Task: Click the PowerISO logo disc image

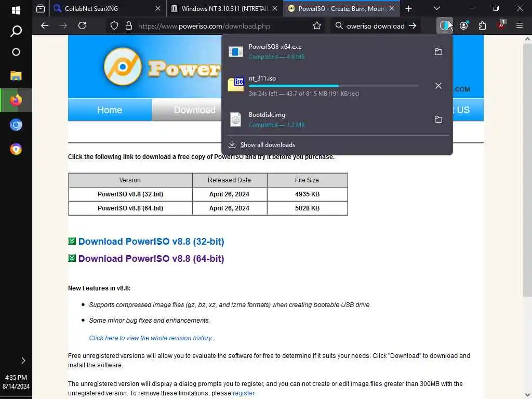Action: coord(123,66)
